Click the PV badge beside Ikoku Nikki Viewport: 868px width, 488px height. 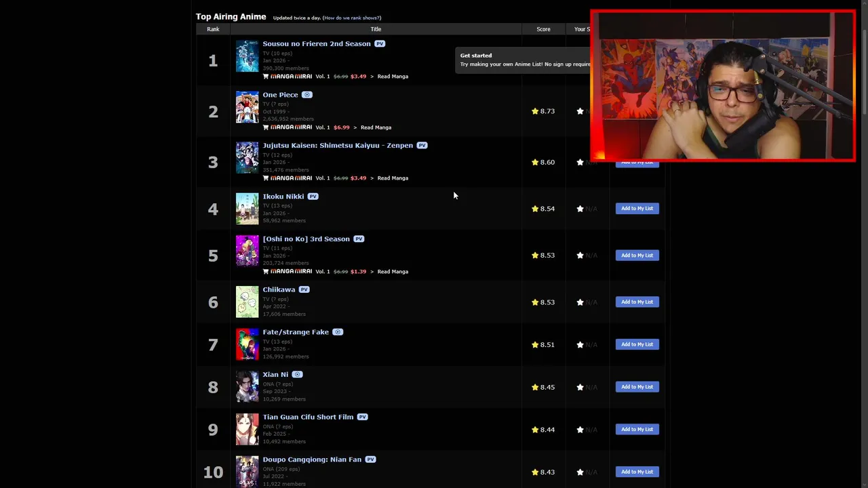point(313,197)
